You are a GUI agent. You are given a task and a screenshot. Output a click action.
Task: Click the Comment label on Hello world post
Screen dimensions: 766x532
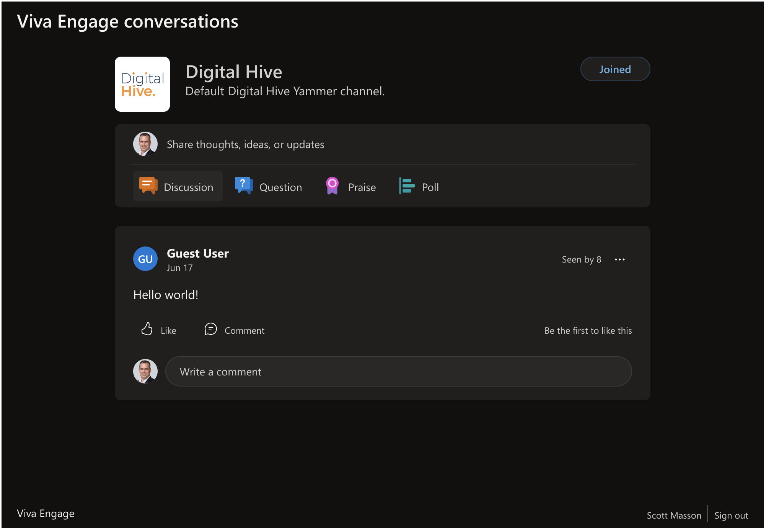(x=244, y=331)
